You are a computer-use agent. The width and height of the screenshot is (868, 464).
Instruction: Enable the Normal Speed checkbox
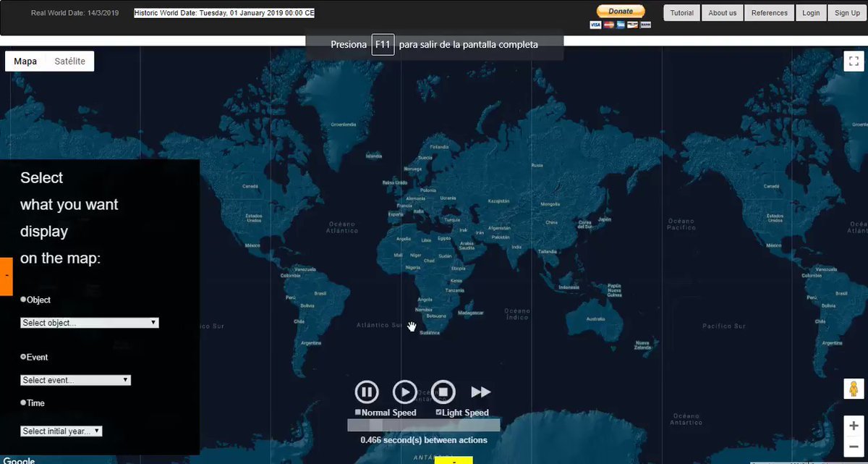[x=358, y=413]
